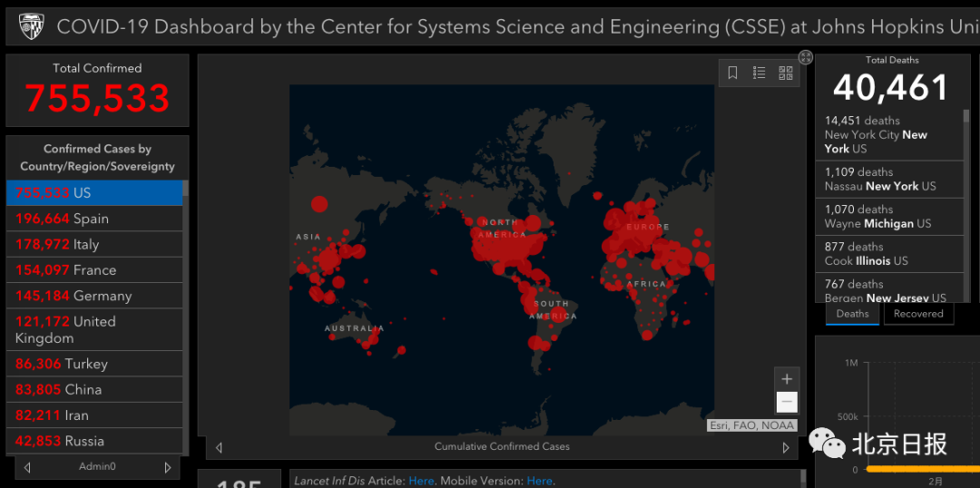Show the map legend list icon

[759, 73]
